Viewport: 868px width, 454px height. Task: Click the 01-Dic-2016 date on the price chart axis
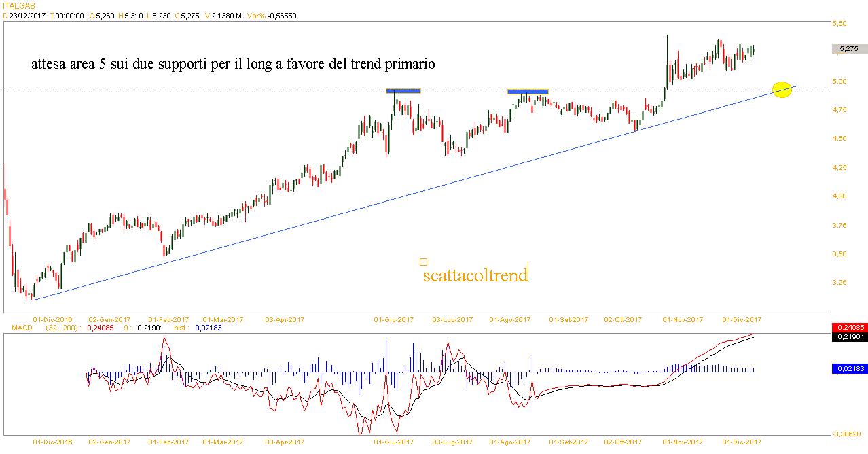pos(52,319)
